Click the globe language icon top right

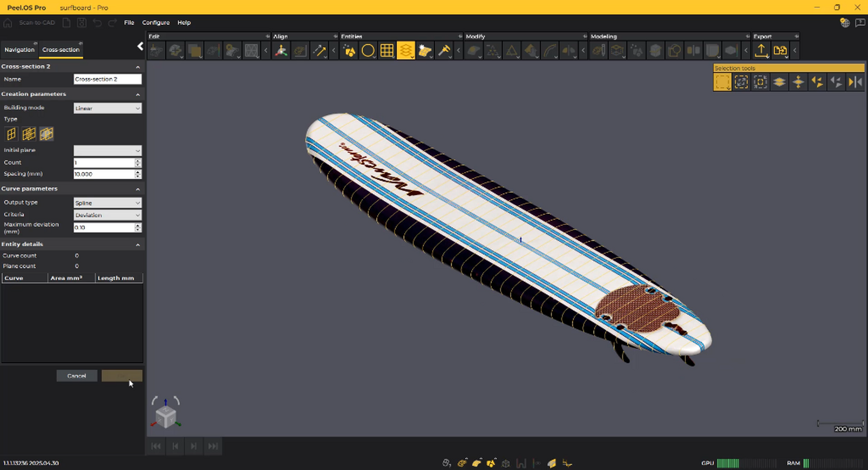pos(845,22)
